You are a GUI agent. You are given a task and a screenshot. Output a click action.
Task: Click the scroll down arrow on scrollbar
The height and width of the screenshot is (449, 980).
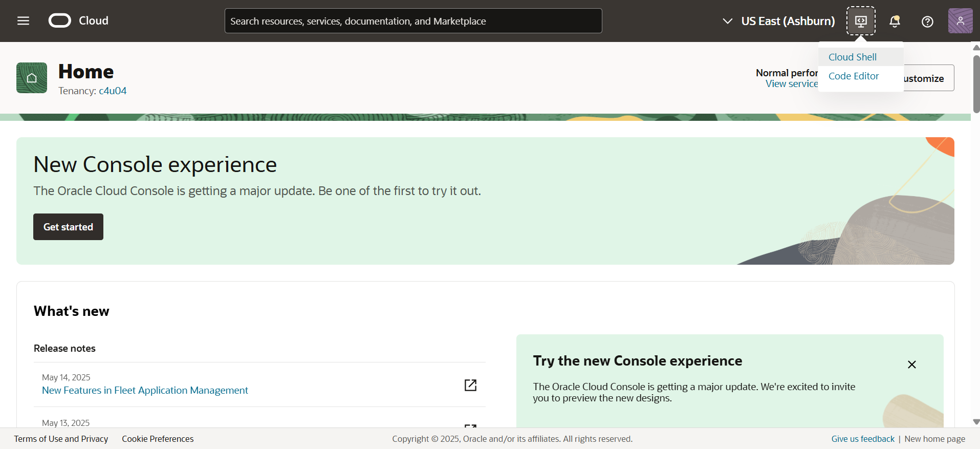(x=976, y=422)
